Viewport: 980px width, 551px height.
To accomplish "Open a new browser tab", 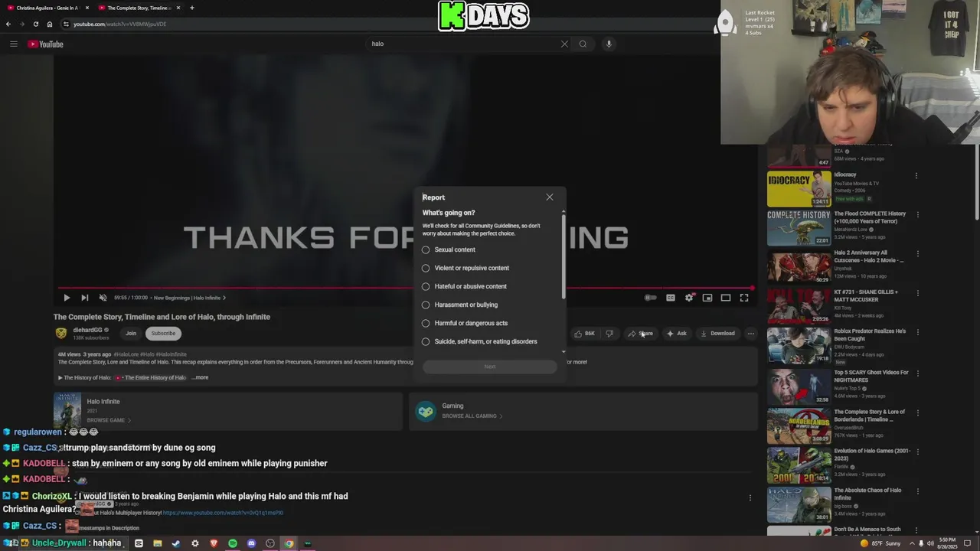I will point(191,8).
